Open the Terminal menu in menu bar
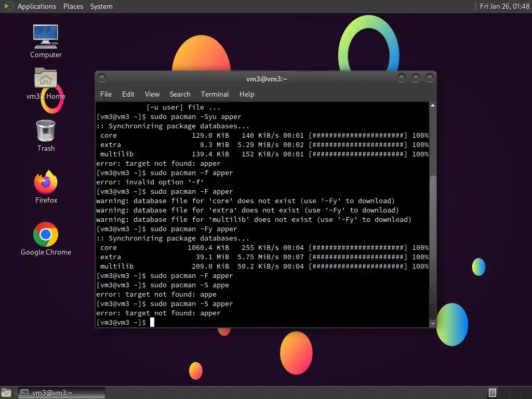532x399 pixels. (215, 94)
